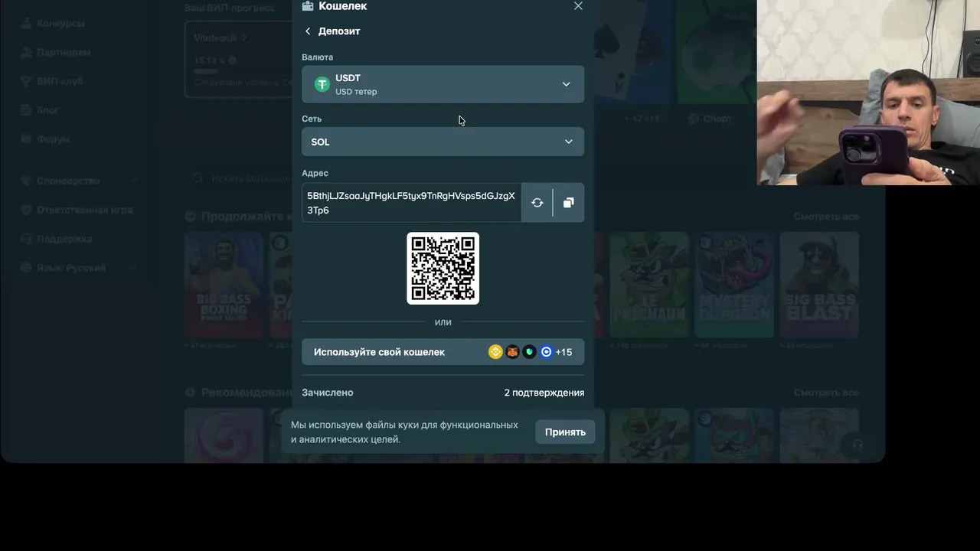
Task: Click the "Сеть" field label
Action: coord(312,119)
